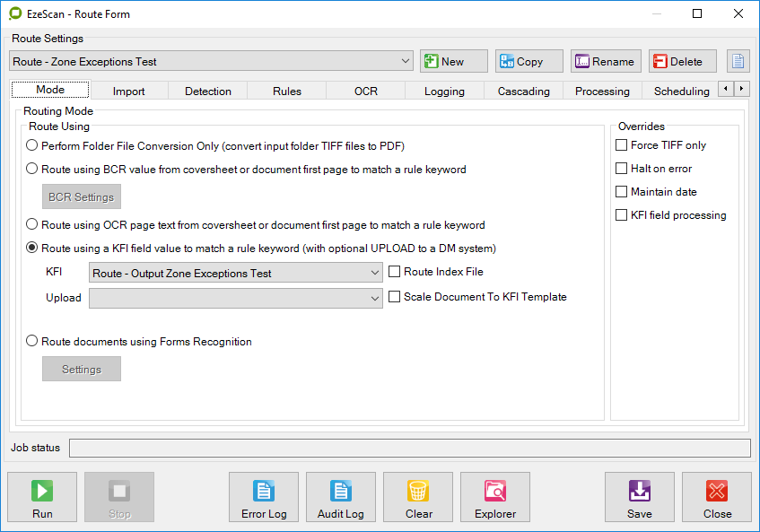Viewport: 760px width, 532px height.
Task: Select Route documents using Forms Recognition
Action: [x=33, y=342]
